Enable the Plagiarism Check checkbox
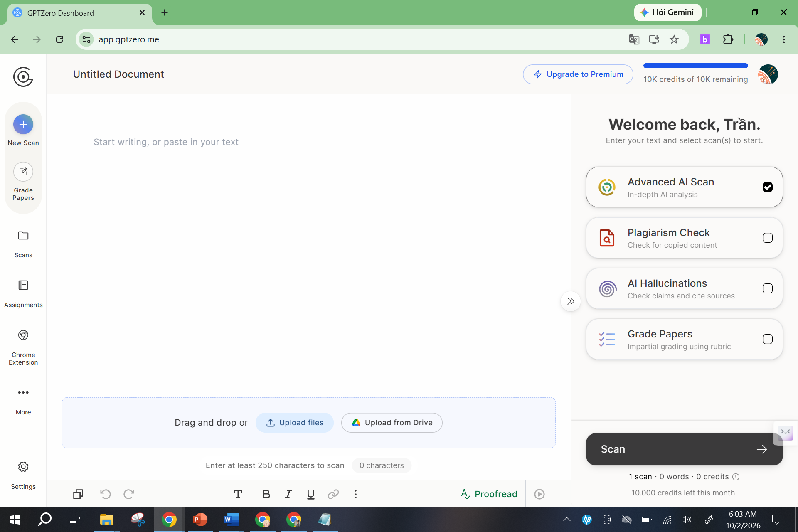The width and height of the screenshot is (798, 532). [x=767, y=238]
